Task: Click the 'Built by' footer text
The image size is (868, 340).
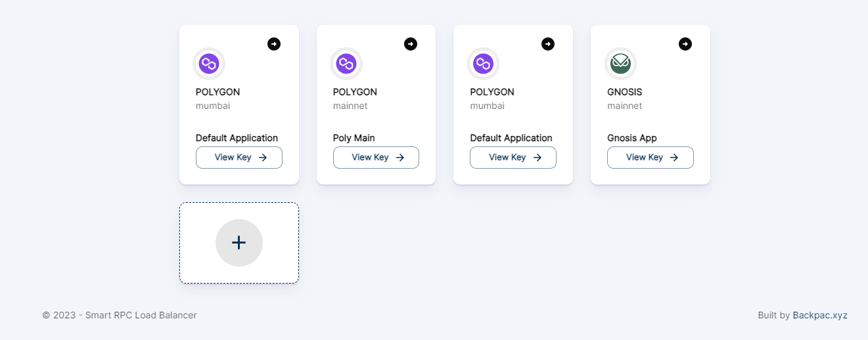Action: (774, 315)
